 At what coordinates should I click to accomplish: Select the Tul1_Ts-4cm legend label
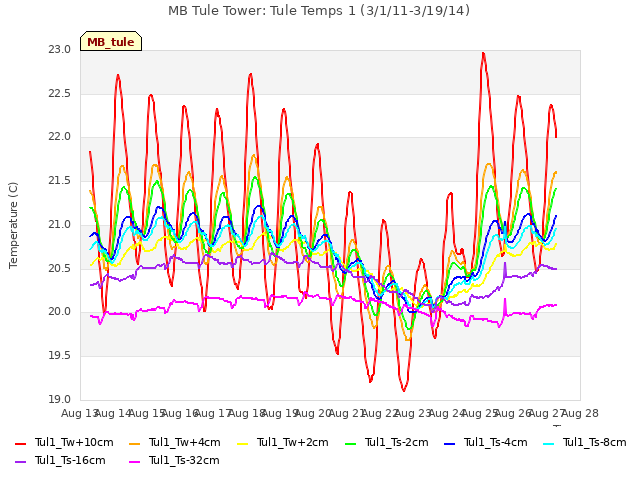tap(496, 442)
